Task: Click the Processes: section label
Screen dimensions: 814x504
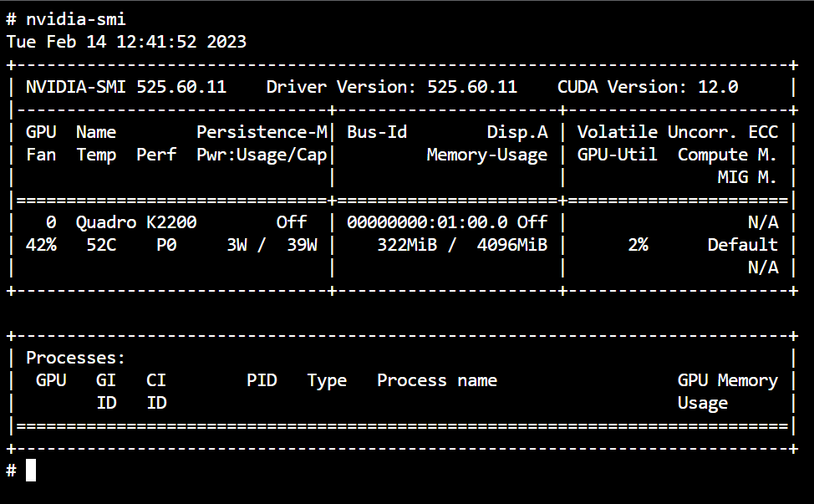Action: click(76, 358)
